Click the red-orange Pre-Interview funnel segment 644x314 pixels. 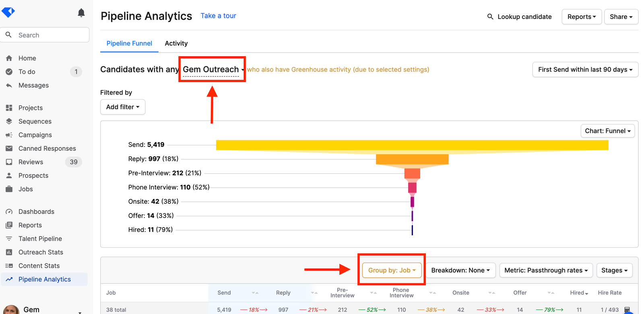pos(412,173)
